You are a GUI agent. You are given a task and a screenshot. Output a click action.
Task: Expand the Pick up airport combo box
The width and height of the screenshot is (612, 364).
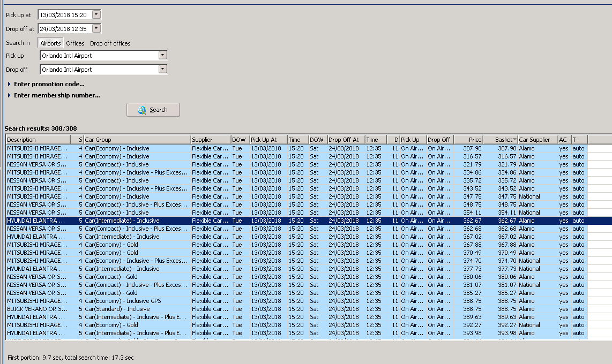pos(162,56)
